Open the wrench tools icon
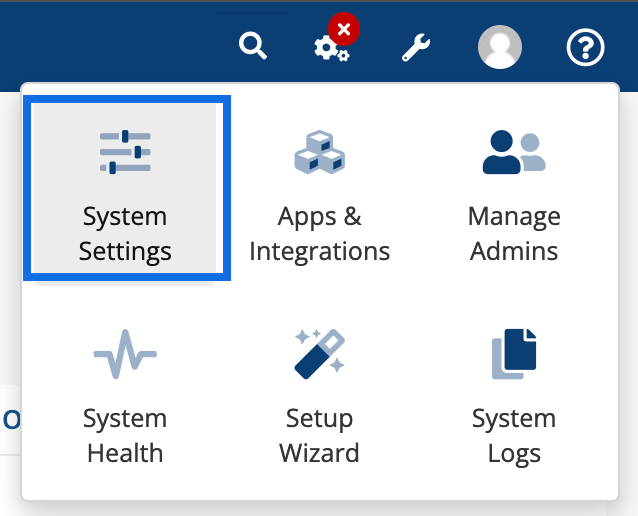This screenshot has width=638, height=516. click(416, 47)
